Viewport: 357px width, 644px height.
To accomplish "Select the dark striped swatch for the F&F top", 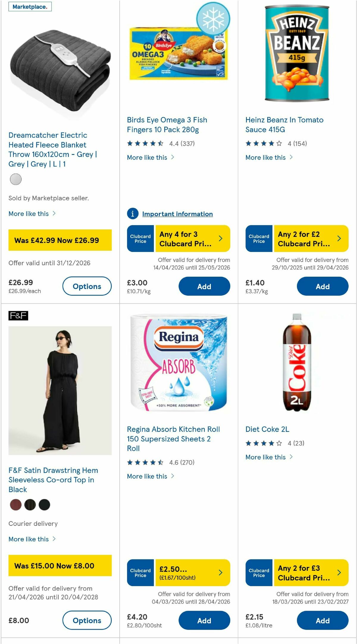I will [30, 505].
